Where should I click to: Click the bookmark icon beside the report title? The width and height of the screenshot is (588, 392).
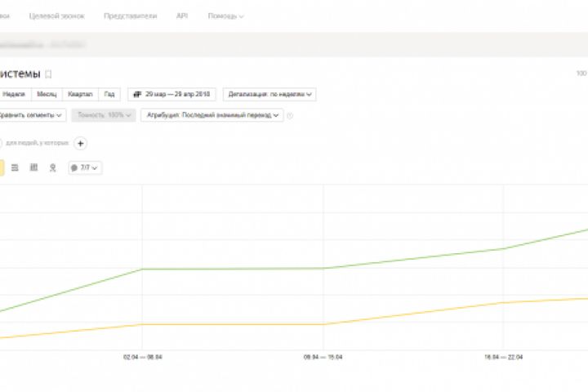tap(48, 73)
